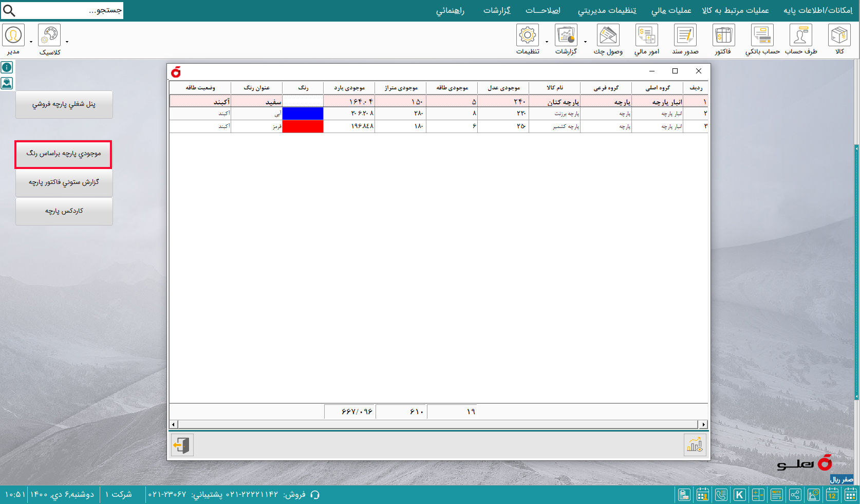
Task: Expand the کلاسيک theme dropdown arrow
Action: (67, 42)
